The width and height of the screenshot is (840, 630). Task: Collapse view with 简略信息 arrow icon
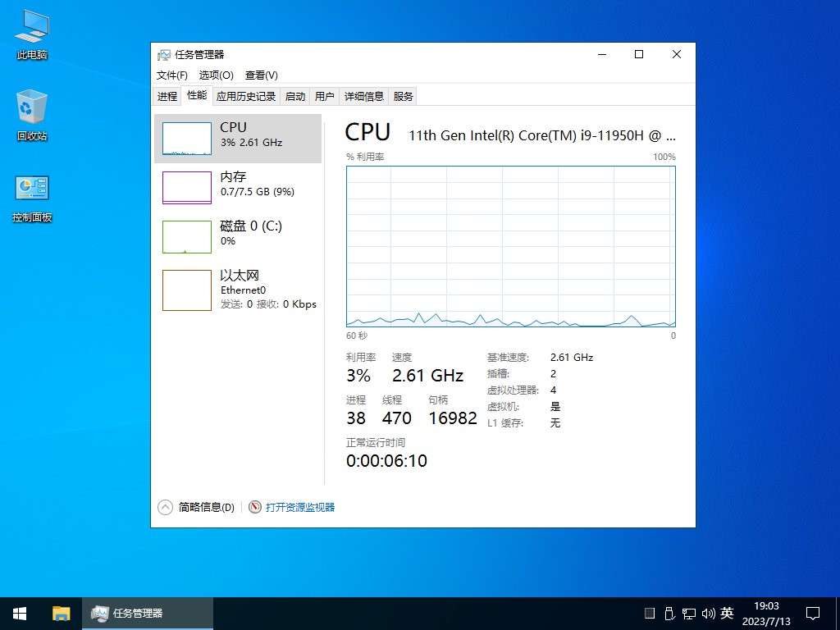(165, 507)
